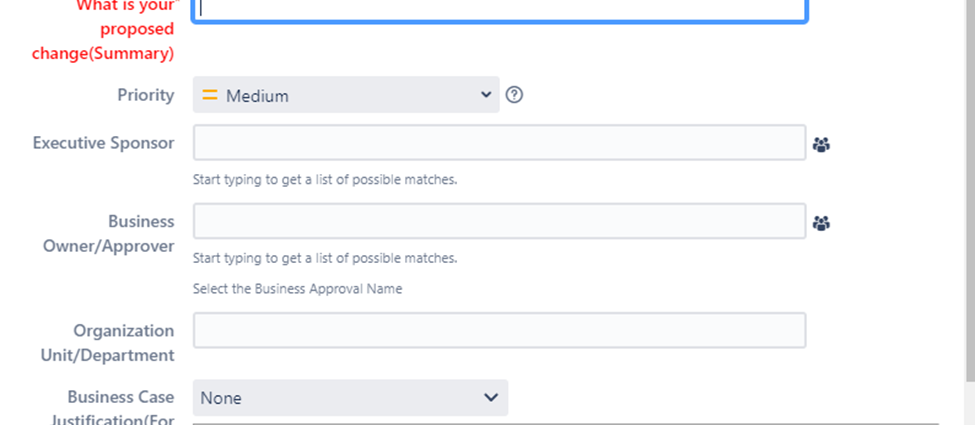Focus the Executive Sponsor text field
975x425 pixels.
(x=499, y=142)
